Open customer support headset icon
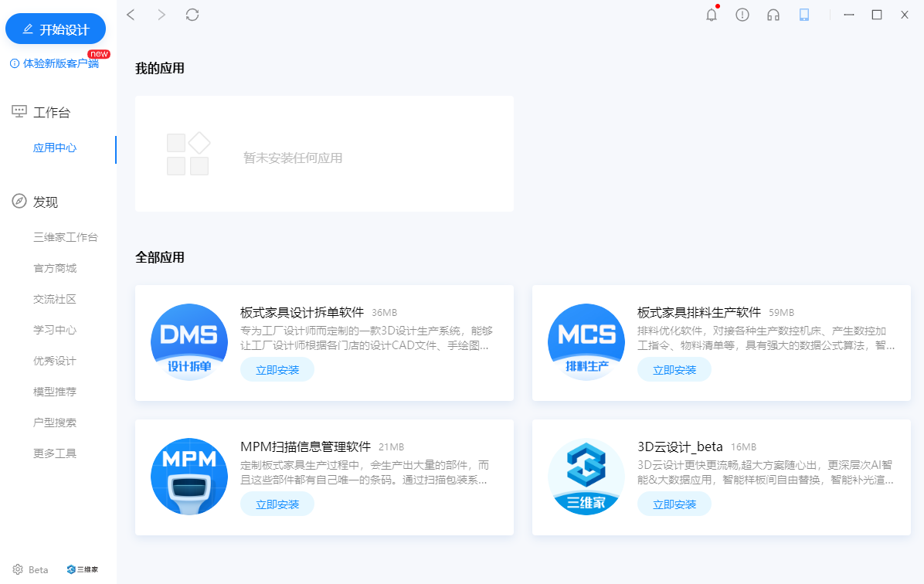Image resolution: width=924 pixels, height=584 pixels. (x=773, y=15)
